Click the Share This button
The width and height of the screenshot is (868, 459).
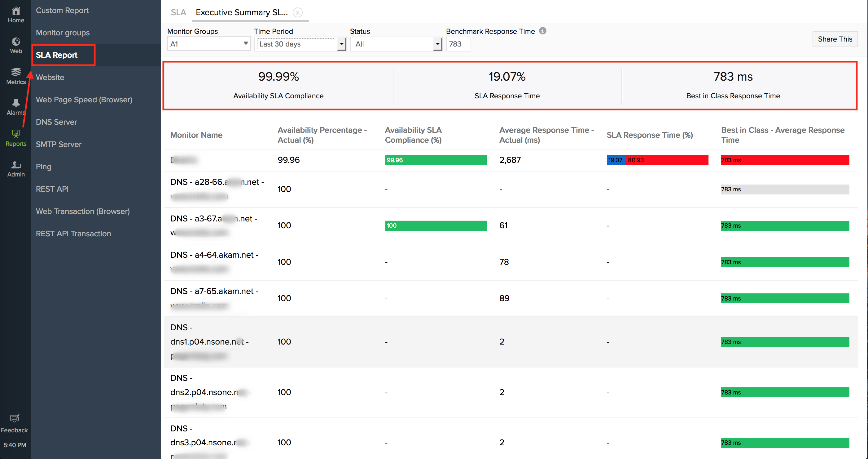pyautogui.click(x=835, y=39)
